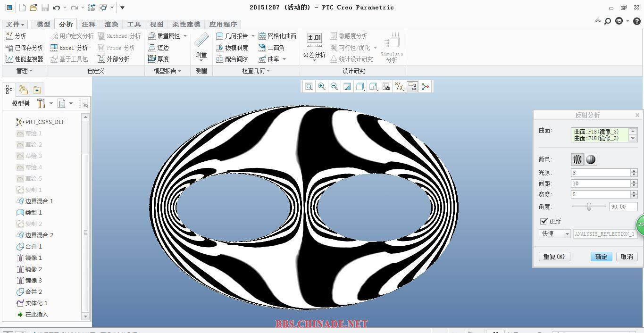Select 实体化 1 in model tree

[32, 303]
